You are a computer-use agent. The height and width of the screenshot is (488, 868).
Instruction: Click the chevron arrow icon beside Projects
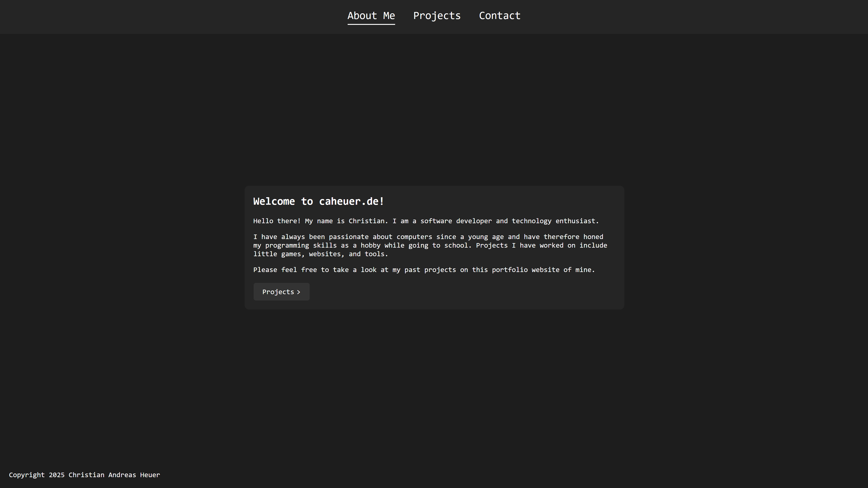299,292
